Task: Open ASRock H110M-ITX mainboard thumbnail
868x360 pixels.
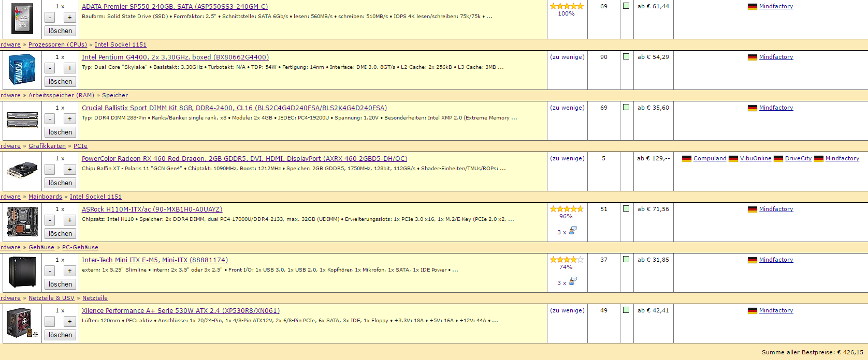Action: tap(22, 221)
